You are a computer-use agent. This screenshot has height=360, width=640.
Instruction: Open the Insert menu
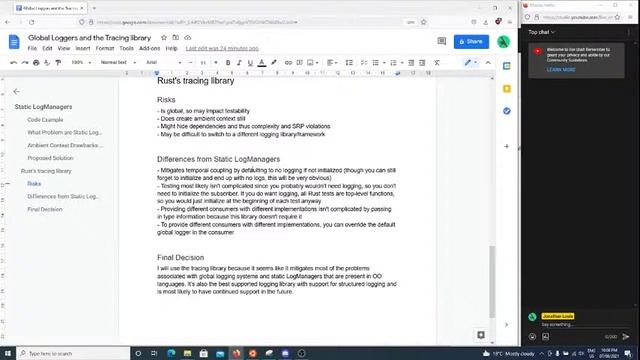coord(82,48)
